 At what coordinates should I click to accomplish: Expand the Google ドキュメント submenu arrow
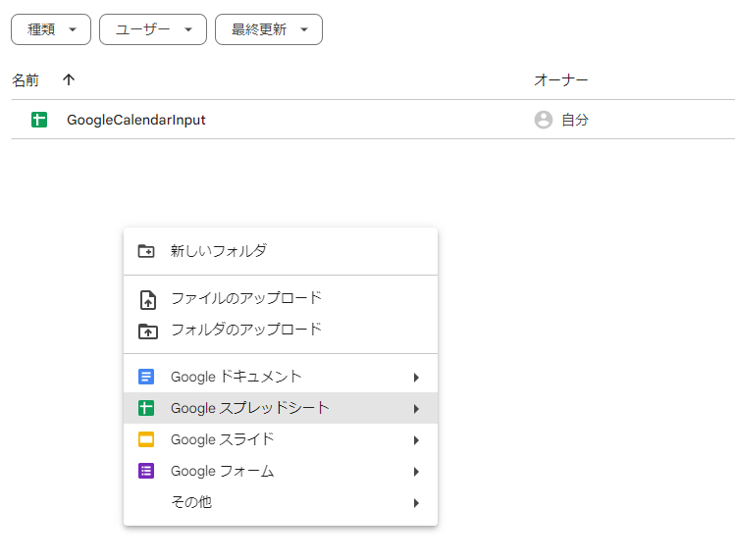(416, 378)
